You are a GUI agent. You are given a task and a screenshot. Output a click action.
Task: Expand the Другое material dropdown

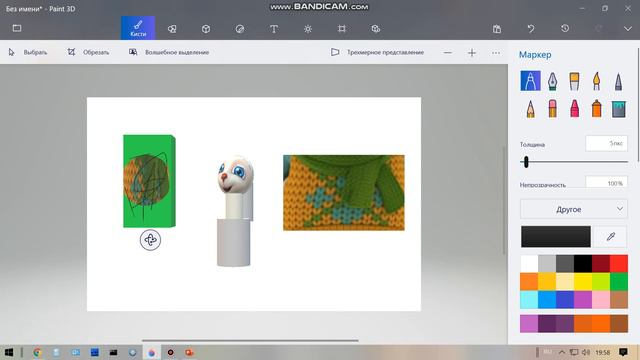pyautogui.click(x=574, y=209)
